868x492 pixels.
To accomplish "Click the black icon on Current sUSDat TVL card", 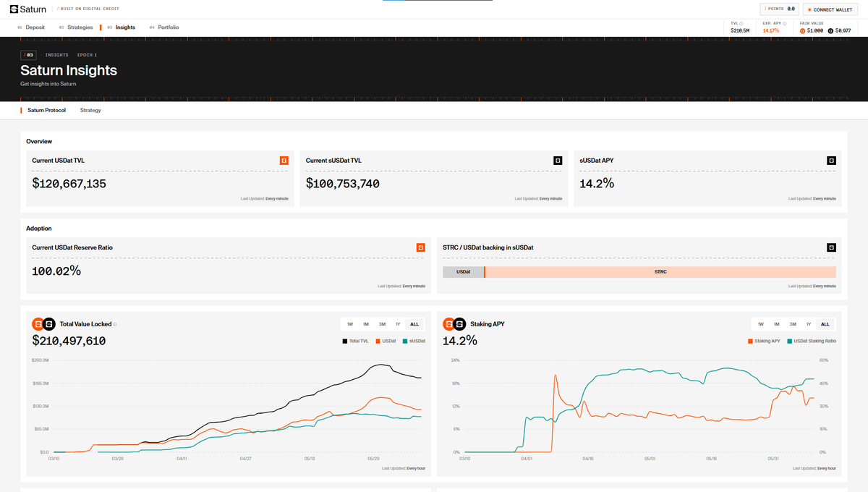I will point(558,161).
